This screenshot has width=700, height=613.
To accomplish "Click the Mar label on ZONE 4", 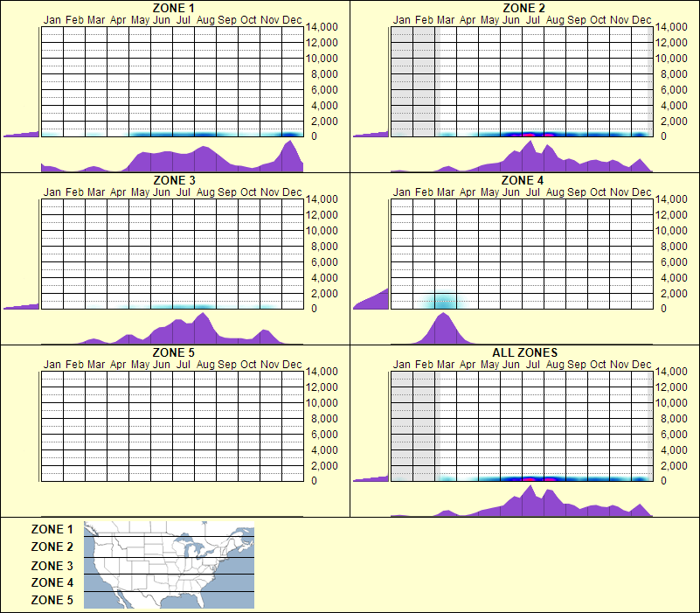I will tap(445, 190).
